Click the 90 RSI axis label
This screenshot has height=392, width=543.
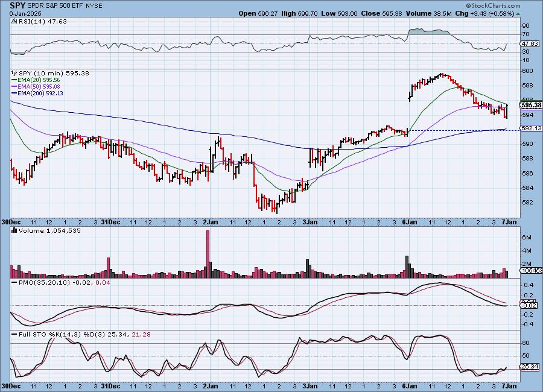coord(526,25)
